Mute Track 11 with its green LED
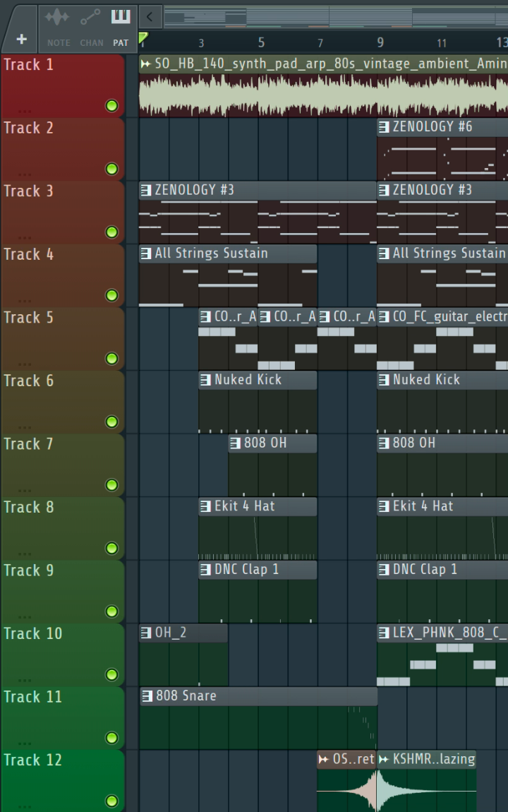The height and width of the screenshot is (812, 508). [111, 737]
